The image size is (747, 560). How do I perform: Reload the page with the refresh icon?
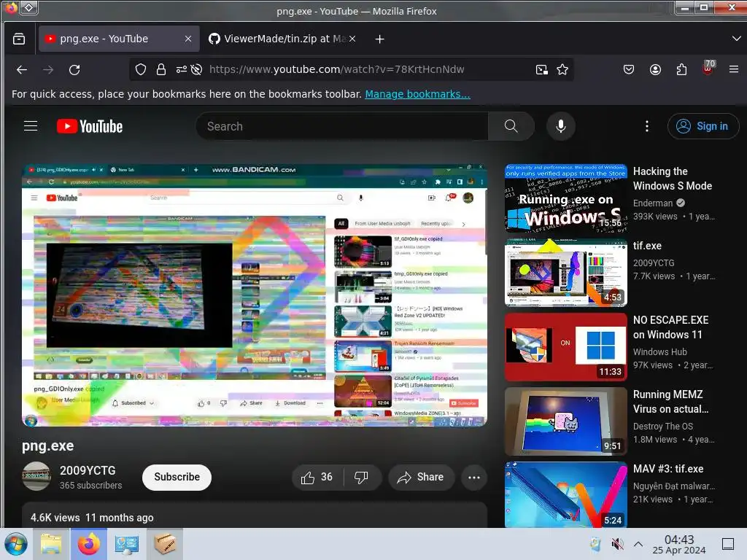tap(74, 69)
